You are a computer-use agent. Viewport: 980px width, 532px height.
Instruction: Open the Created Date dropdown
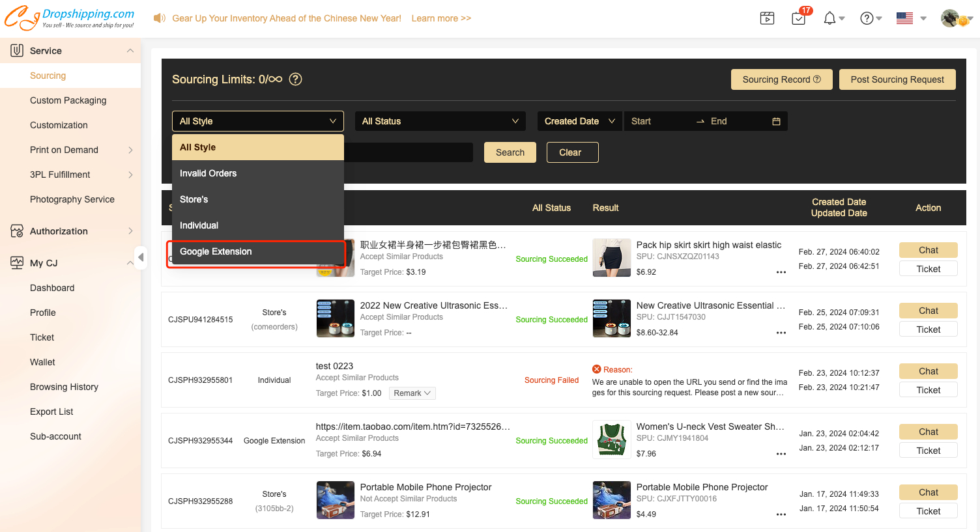[579, 121]
